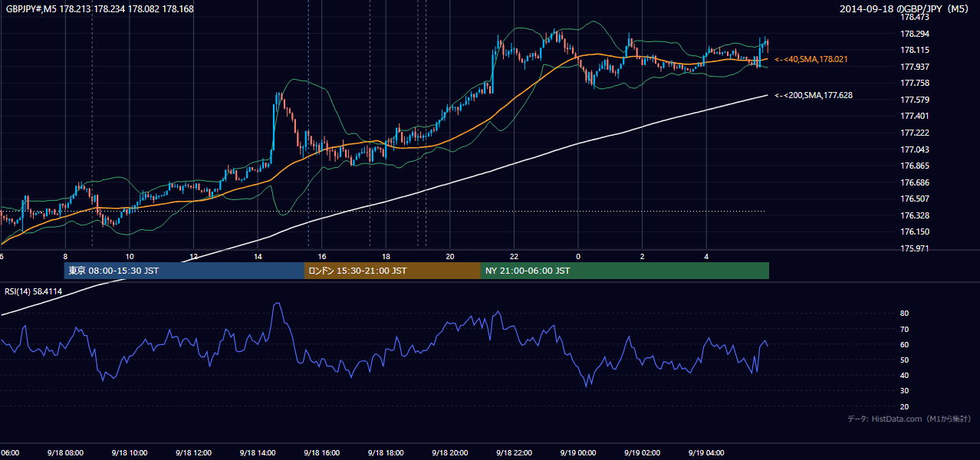Screen dimensions: 980x460
Task: Click the hour label '16' under price chart
Action: [x=322, y=256]
